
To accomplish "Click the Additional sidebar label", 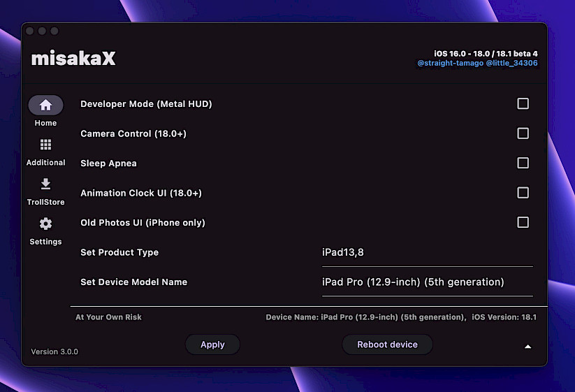I will tap(45, 162).
